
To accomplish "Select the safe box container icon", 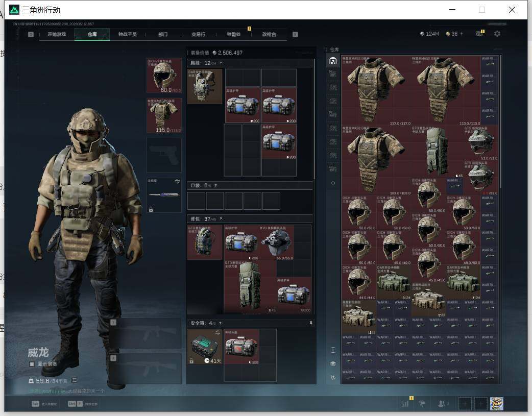I will (x=205, y=347).
